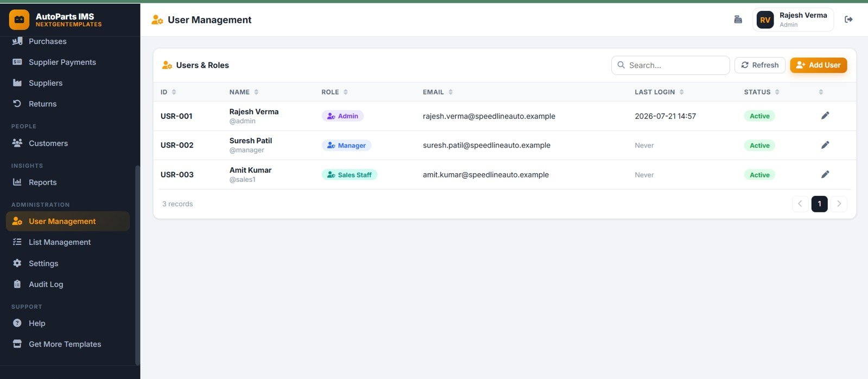
Task: Open Rajesh Verma profile menu
Action: tap(793, 20)
